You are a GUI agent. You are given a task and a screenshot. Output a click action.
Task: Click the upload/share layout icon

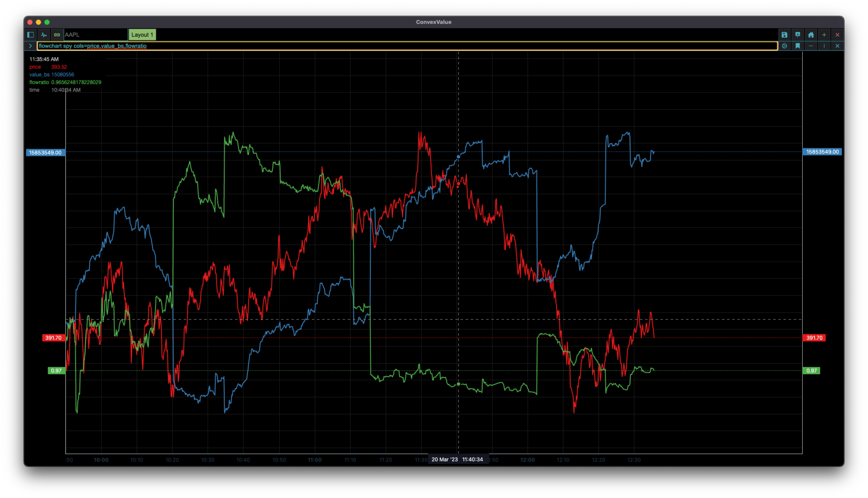tap(798, 35)
